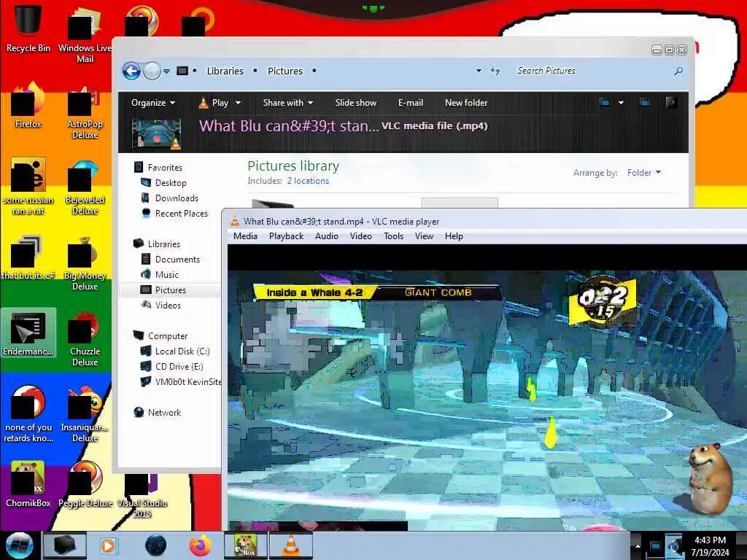Open the Arrange by Folder dropdown
Image resolution: width=747 pixels, height=560 pixels.
[644, 172]
